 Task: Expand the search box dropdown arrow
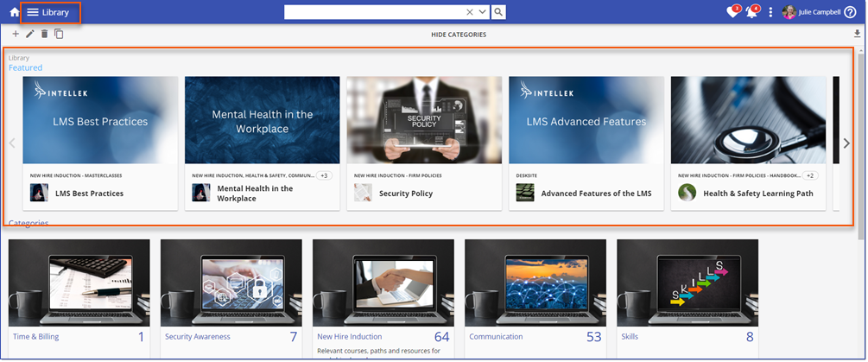[482, 12]
